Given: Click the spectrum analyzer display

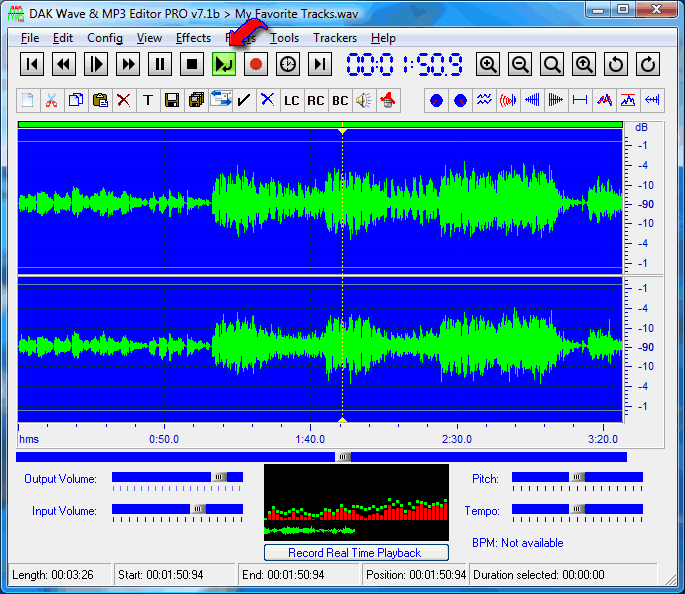Looking at the screenshot, I should [356, 502].
